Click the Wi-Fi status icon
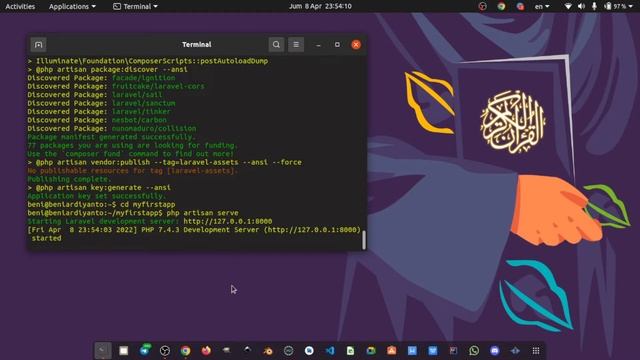Viewport: 640px width, 360px height. (x=568, y=6)
